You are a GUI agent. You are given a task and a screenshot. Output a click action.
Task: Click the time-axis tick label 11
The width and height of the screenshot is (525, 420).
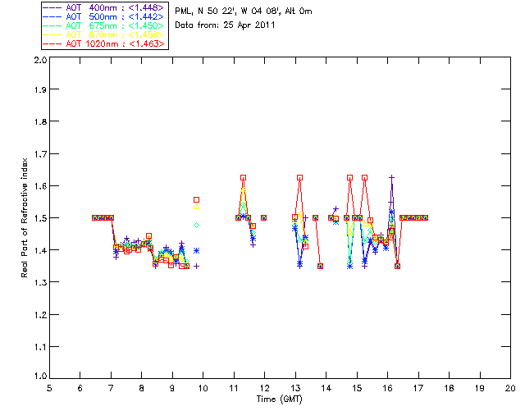pos(234,388)
